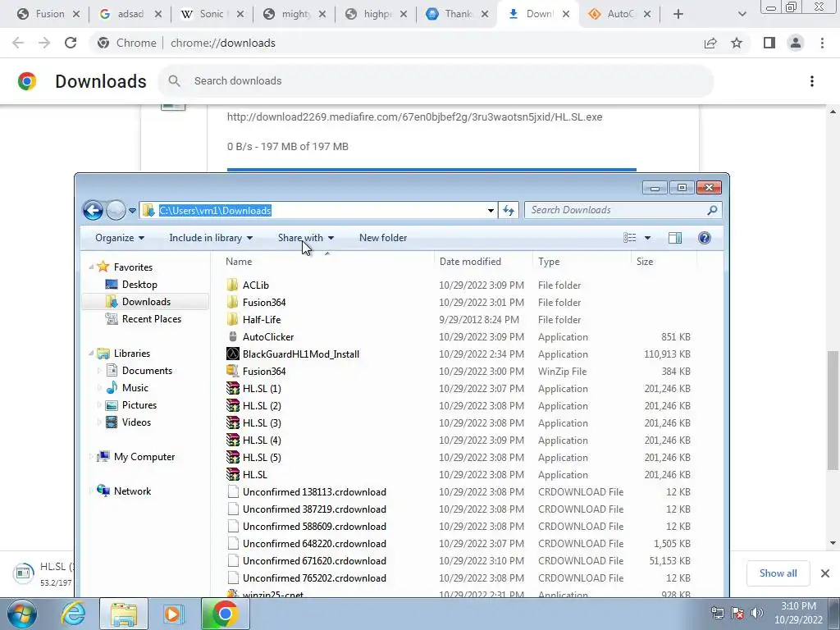This screenshot has height=630, width=840.
Task: Open Downloads page three-dot menu
Action: click(812, 81)
